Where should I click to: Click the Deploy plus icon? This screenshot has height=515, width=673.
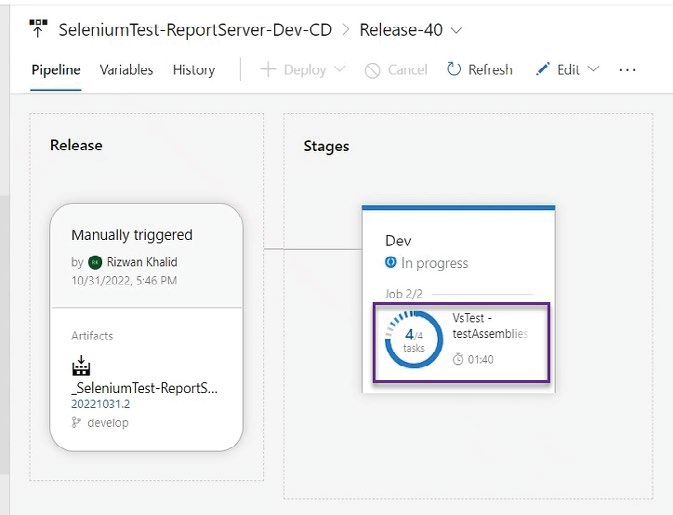(x=268, y=70)
